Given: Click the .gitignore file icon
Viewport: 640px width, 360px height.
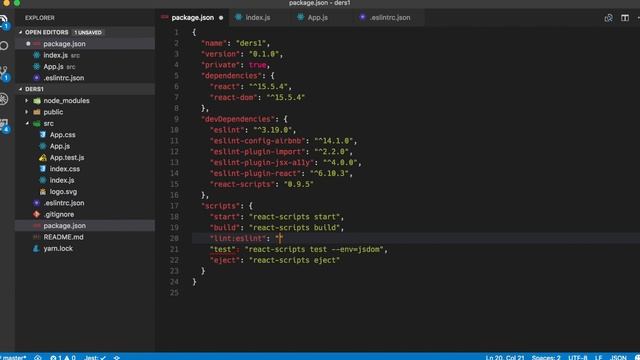Looking at the screenshot, I should point(37,214).
